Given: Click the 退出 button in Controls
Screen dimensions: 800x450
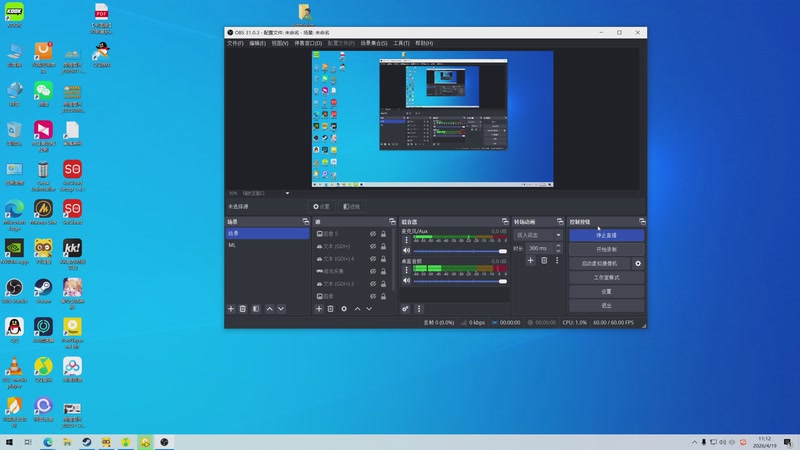Looking at the screenshot, I should (607, 306).
